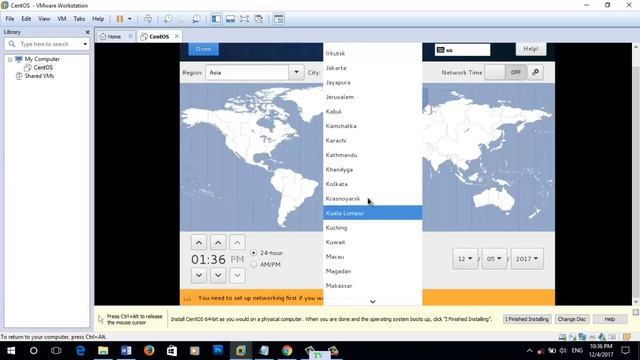Collapse the My Computer tree node
The image size is (640, 360).
[10, 59]
